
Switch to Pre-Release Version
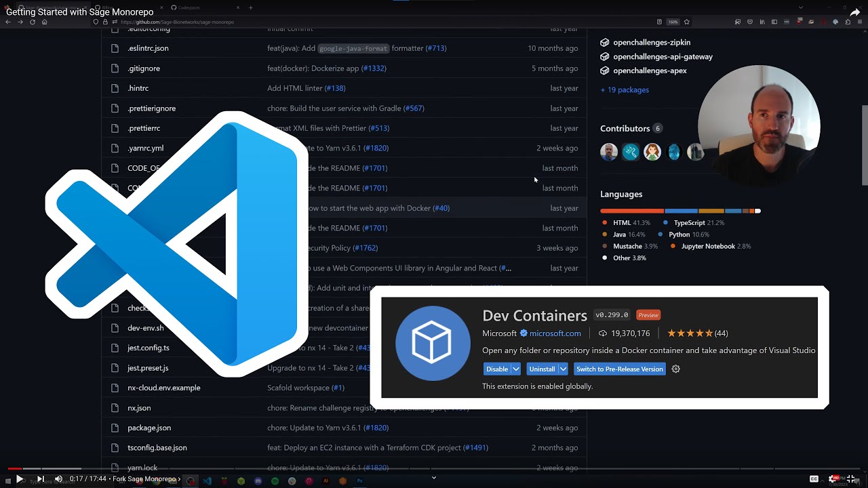620,369
